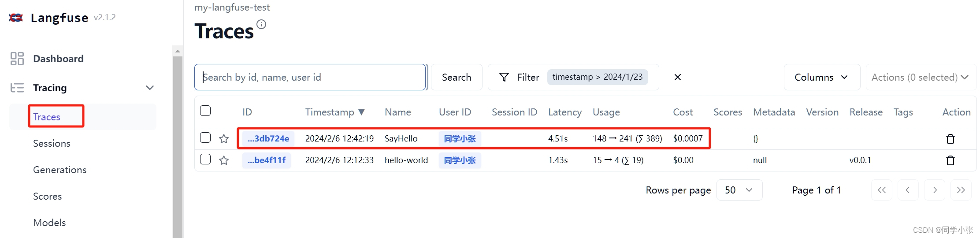Click the Search button

(457, 77)
